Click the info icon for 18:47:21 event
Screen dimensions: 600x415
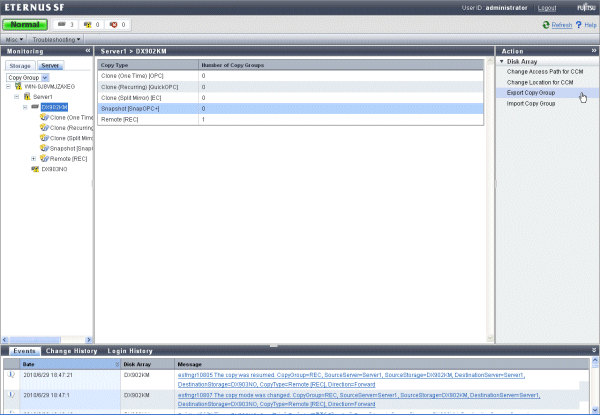[11, 375]
